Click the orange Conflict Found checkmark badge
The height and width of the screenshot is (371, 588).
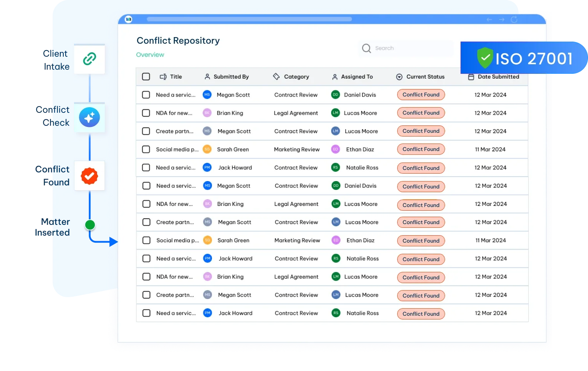(x=89, y=176)
